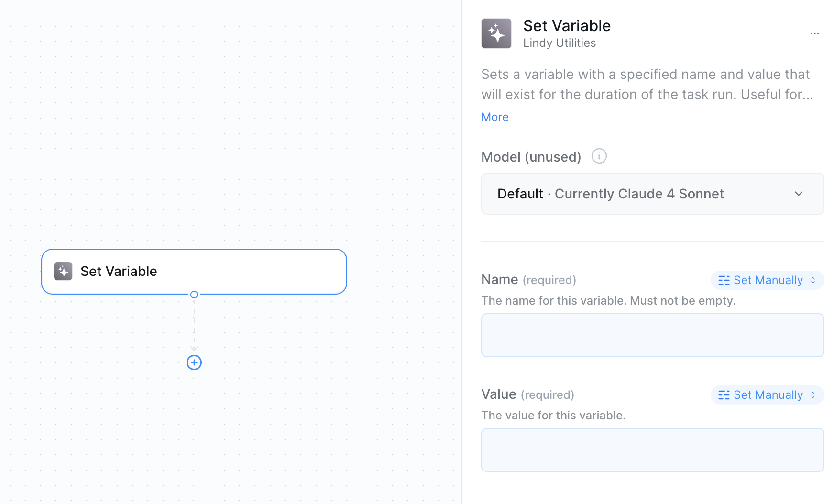Open the three-dots options menu
Viewport: 834px width, 504px height.
coord(815,33)
